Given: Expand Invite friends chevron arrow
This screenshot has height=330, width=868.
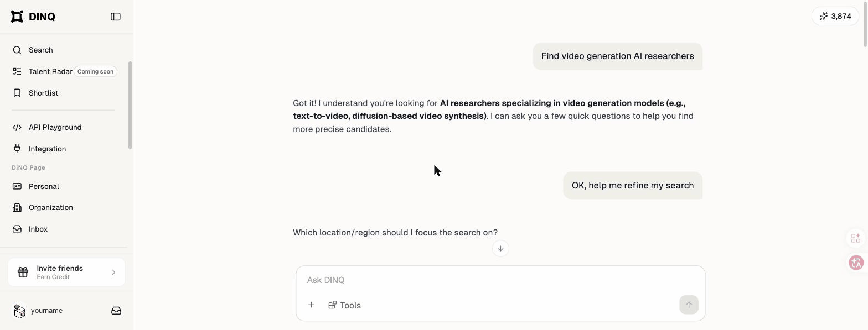Looking at the screenshot, I should point(113,272).
